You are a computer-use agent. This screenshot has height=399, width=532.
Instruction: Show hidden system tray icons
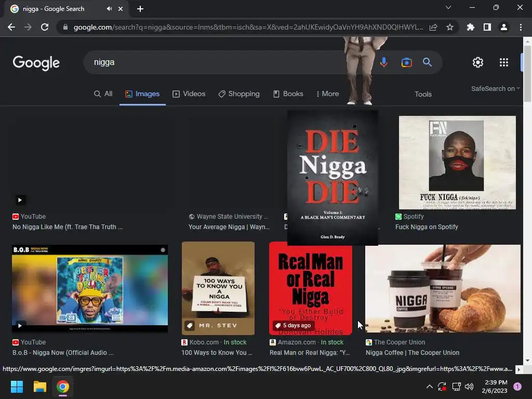[x=430, y=387]
